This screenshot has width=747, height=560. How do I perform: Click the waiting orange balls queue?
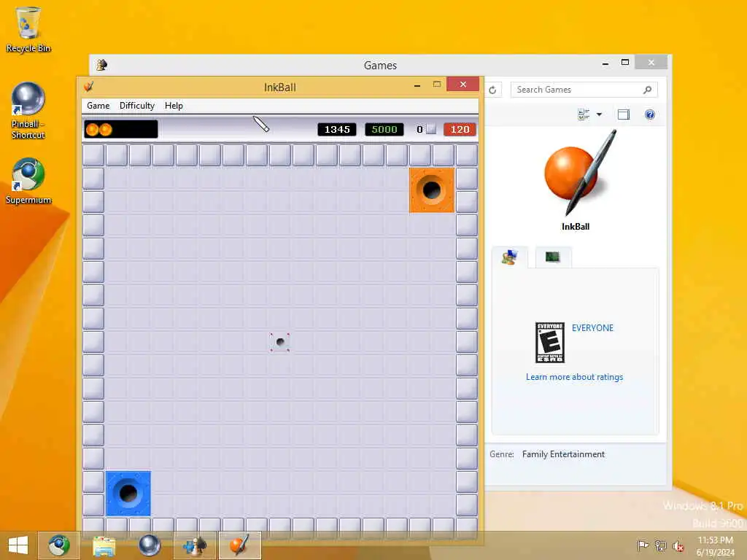point(121,129)
